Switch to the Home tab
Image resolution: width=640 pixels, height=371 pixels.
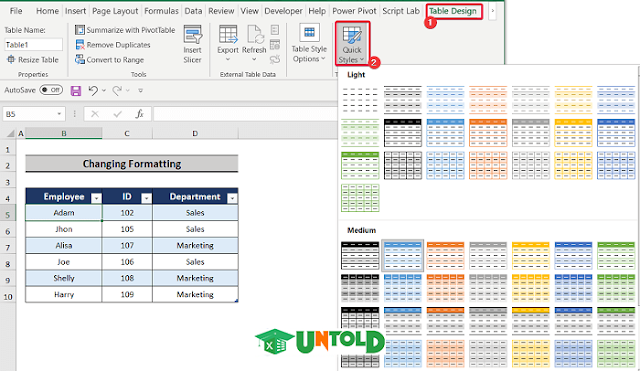coord(47,11)
